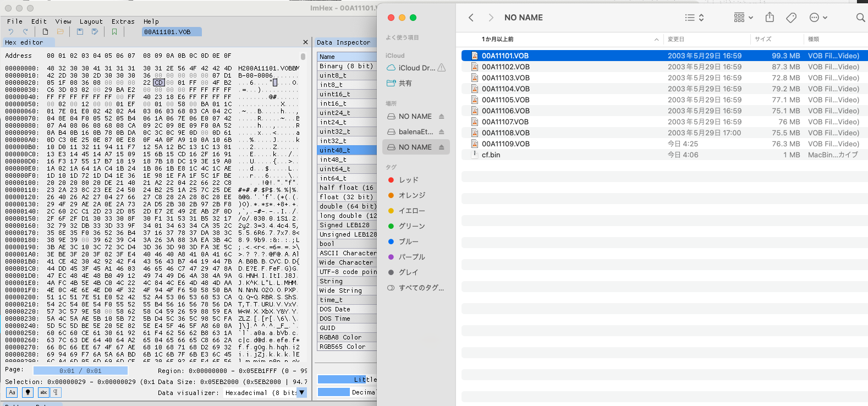Open iCloud Drive in Finder sidebar

tap(416, 68)
